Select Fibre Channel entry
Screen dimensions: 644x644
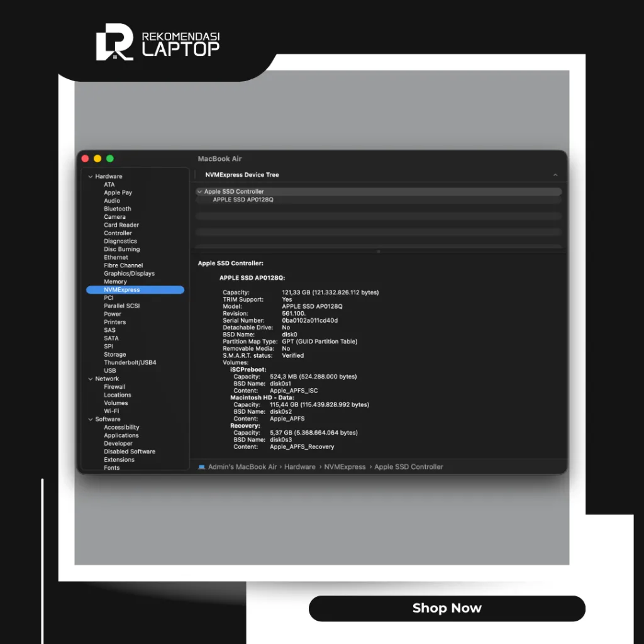(123, 265)
